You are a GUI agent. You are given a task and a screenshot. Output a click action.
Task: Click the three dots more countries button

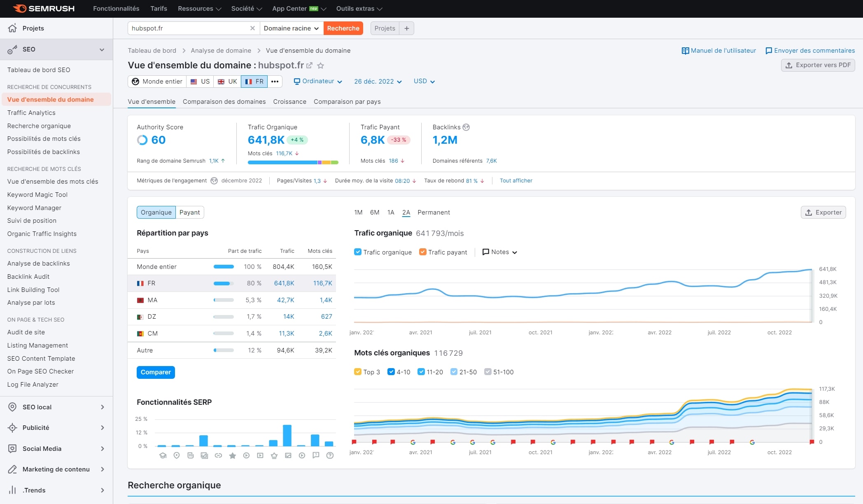click(x=275, y=82)
